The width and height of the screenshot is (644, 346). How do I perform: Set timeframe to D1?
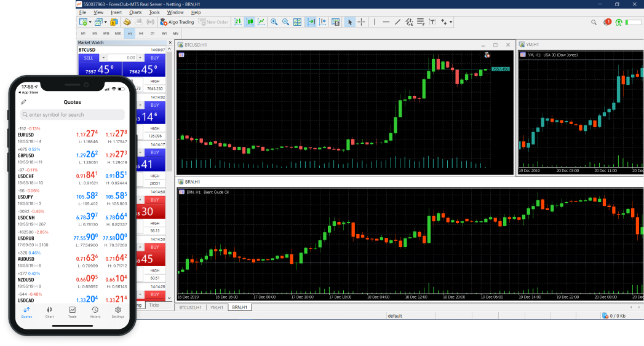click(153, 33)
